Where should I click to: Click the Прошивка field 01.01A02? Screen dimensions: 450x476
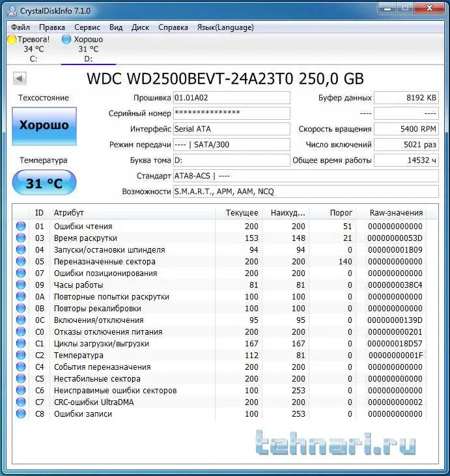(232, 98)
